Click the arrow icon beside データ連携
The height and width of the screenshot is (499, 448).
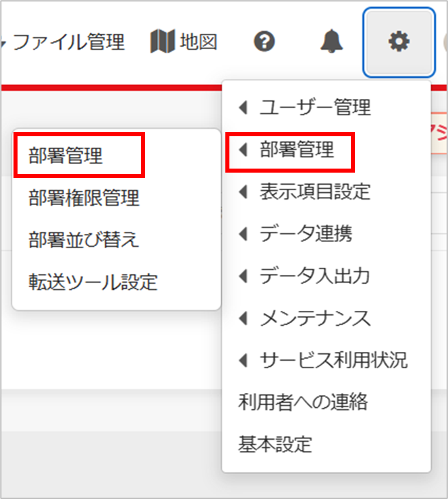click(244, 234)
